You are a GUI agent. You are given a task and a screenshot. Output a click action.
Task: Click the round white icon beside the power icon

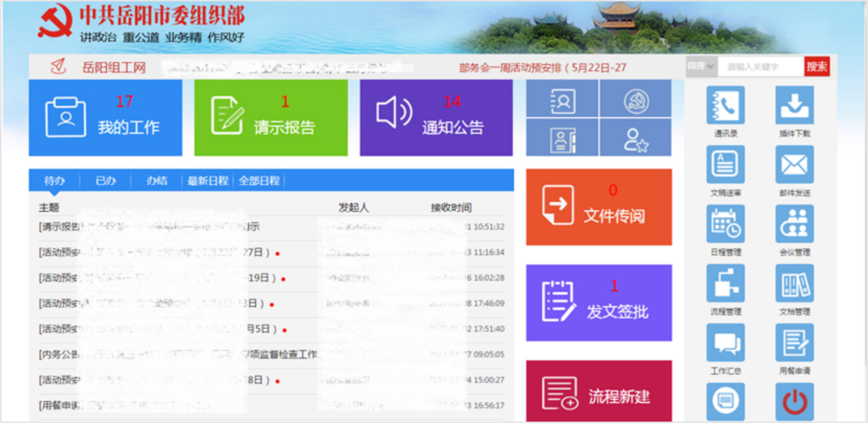[x=725, y=402]
